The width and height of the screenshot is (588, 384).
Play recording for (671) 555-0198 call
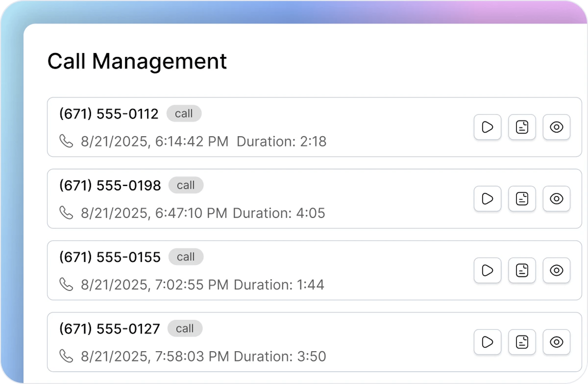pos(487,199)
